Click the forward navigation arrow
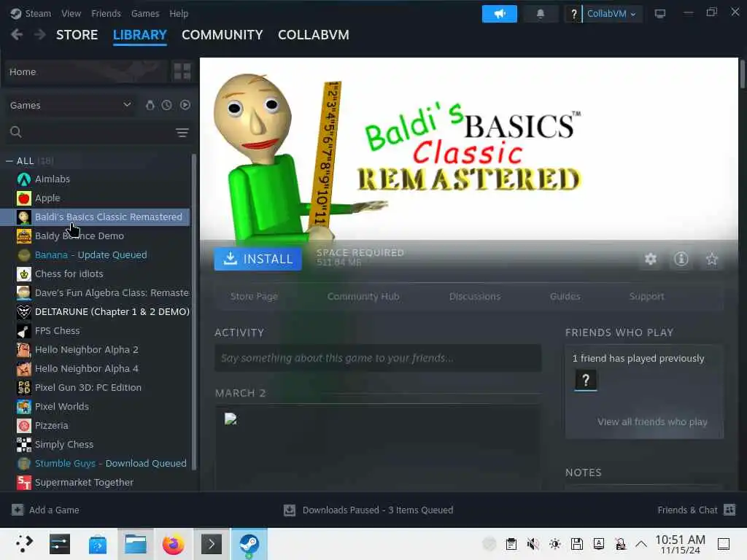The width and height of the screenshot is (747, 560). click(x=39, y=34)
